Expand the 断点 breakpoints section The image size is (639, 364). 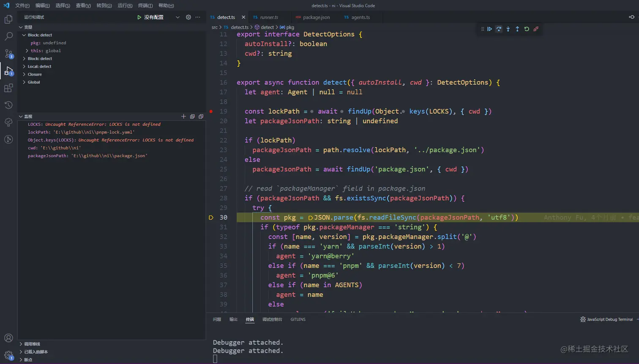click(21, 360)
